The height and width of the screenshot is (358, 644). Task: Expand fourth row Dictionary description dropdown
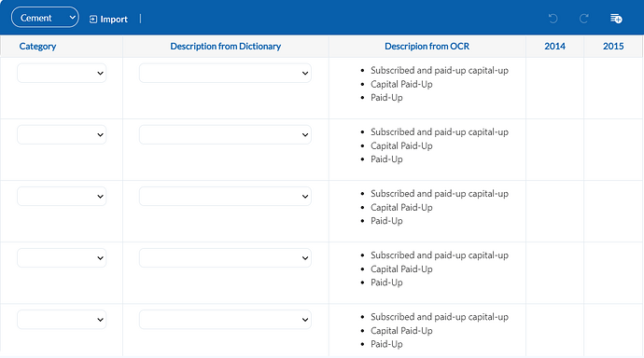pos(225,257)
